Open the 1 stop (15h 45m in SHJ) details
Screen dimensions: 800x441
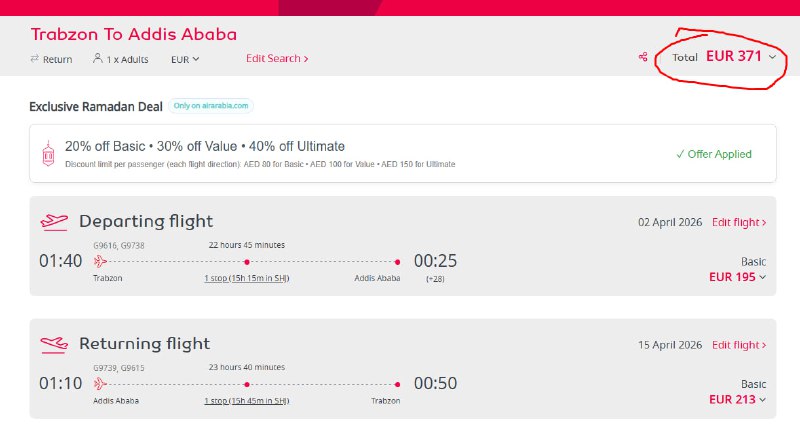pyautogui.click(x=246, y=401)
